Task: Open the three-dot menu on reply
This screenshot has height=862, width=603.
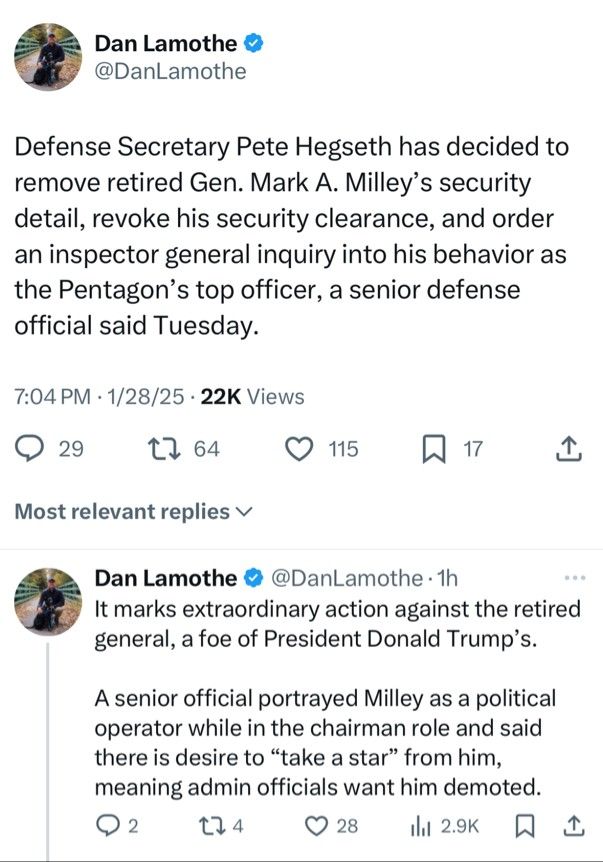Action: (x=575, y=578)
